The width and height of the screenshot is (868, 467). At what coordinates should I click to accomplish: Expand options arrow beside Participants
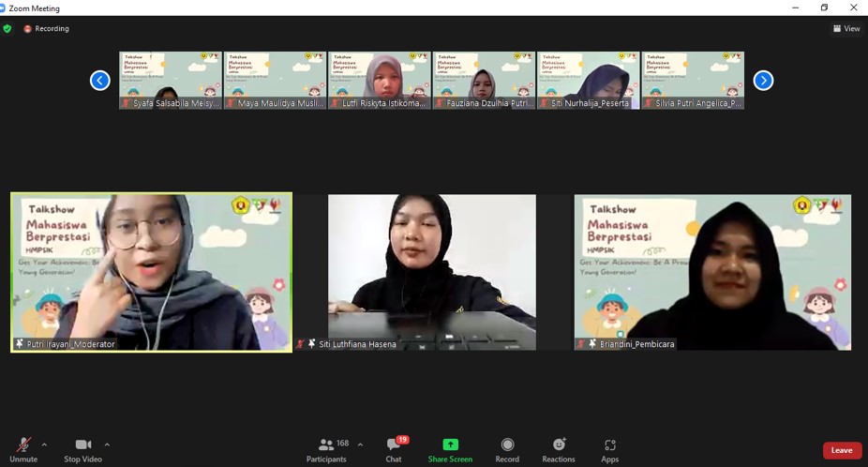pyautogui.click(x=361, y=444)
